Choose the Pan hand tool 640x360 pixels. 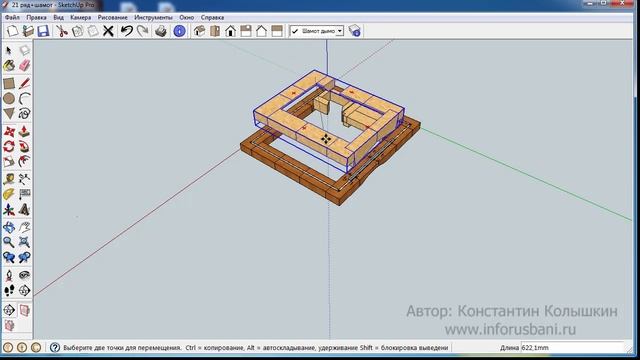[24, 227]
